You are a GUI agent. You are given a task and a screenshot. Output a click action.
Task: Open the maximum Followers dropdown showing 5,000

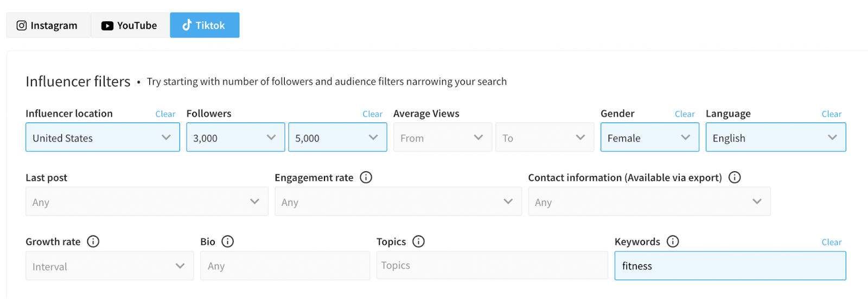click(x=337, y=138)
